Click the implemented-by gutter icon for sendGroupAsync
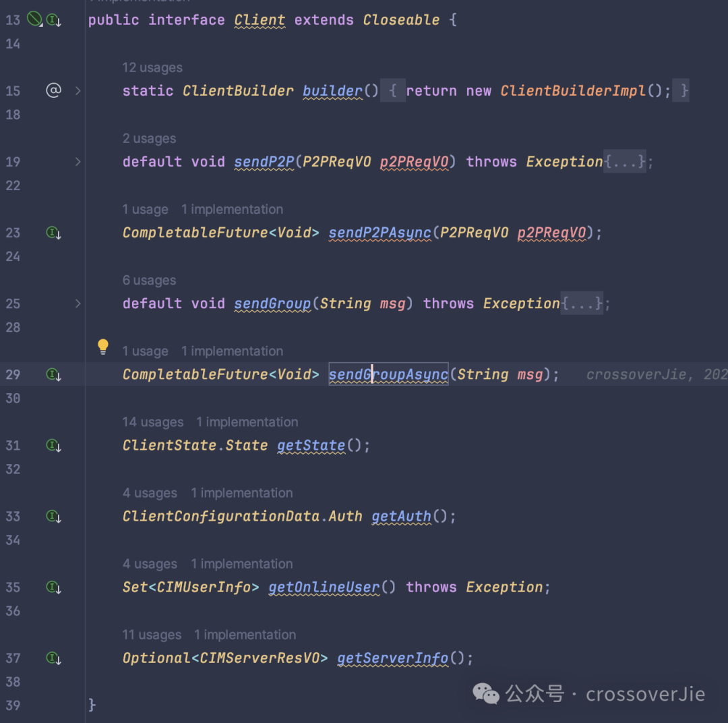The width and height of the screenshot is (728, 723). pyautogui.click(x=54, y=374)
